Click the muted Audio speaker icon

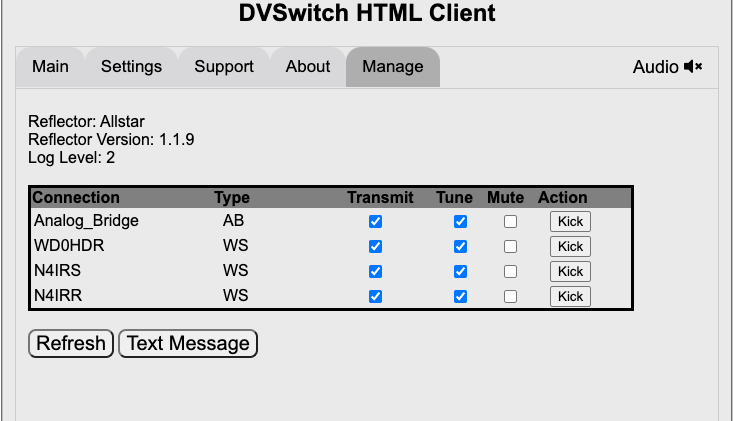693,67
